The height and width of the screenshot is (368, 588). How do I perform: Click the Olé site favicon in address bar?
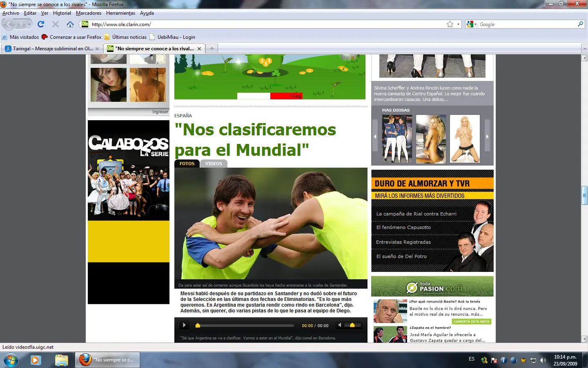point(85,24)
